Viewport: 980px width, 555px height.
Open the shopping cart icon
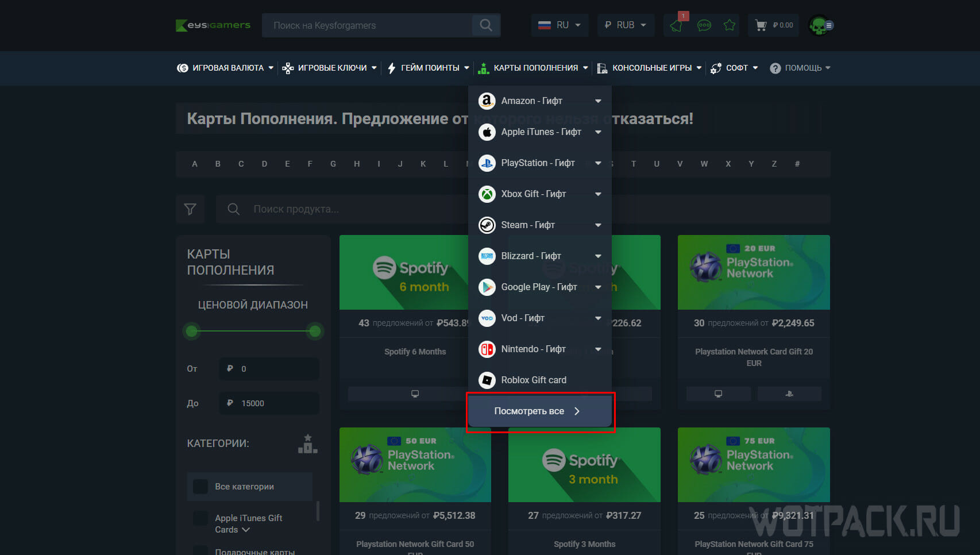pos(761,25)
